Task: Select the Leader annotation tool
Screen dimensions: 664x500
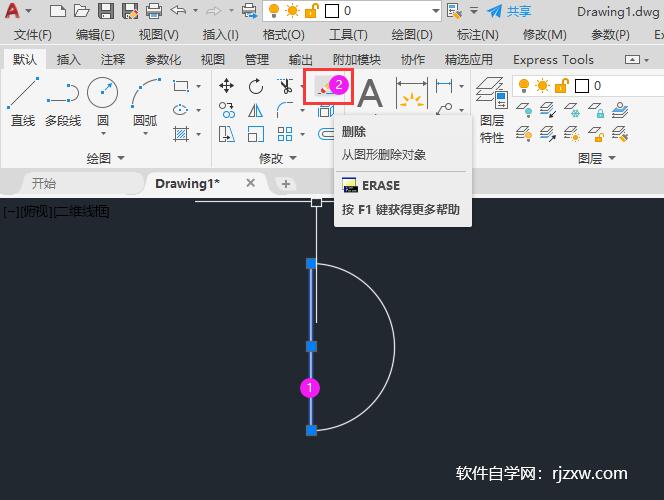Action: click(444, 109)
